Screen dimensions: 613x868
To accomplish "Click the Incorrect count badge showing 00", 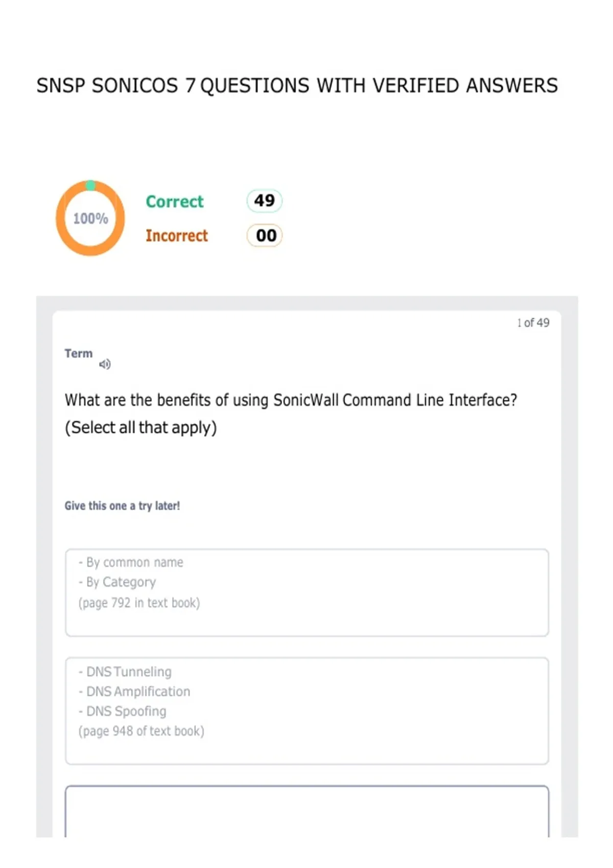I will 265,235.
